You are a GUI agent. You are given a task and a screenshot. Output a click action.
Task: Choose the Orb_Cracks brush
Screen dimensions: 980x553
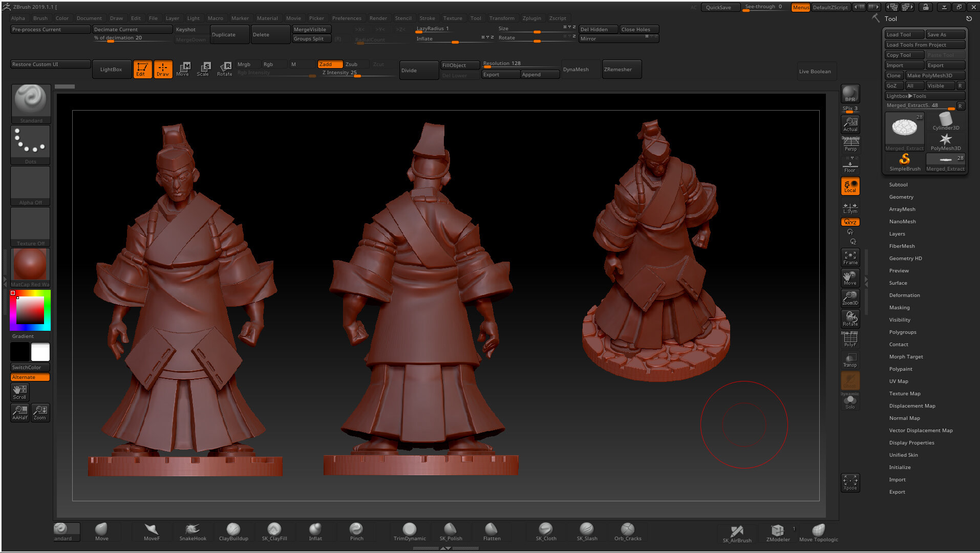tap(627, 531)
